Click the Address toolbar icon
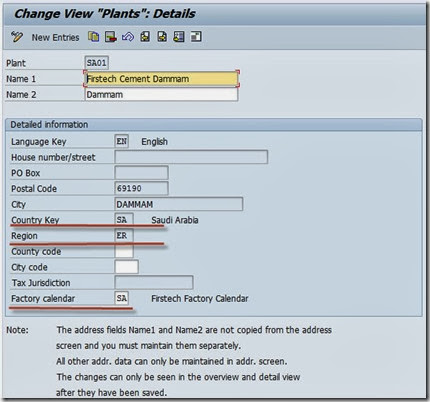This screenshot has height=402, width=430. [179, 36]
